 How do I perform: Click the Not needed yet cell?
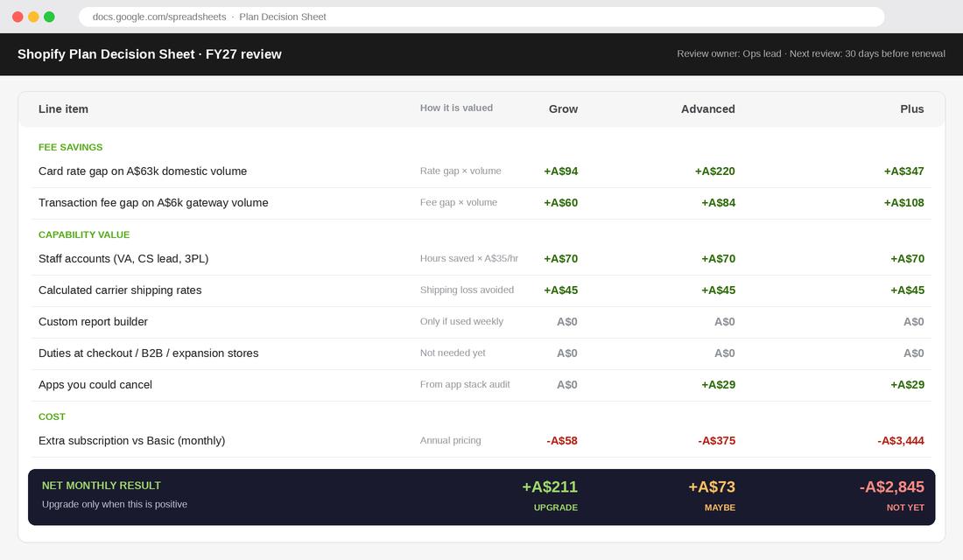pos(453,353)
